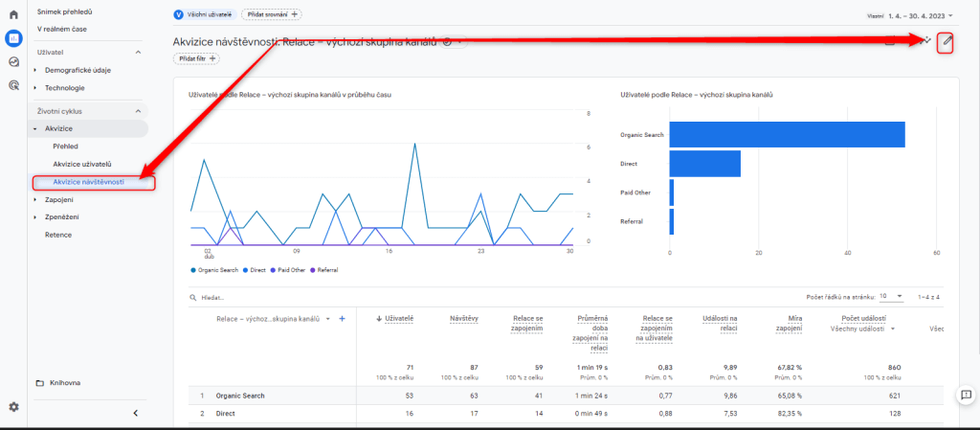Collapse the sidebar with the chevron arrow
980x430 pixels.
pyautogui.click(x=135, y=413)
